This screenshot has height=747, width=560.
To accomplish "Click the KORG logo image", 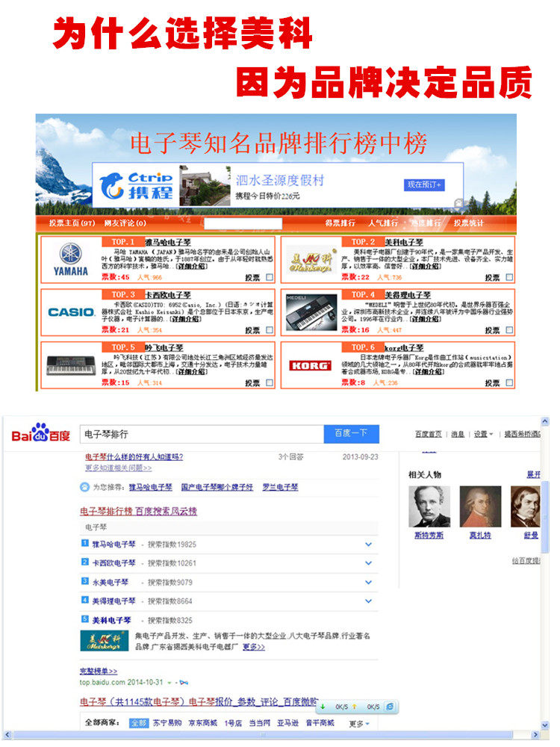I will [310, 365].
